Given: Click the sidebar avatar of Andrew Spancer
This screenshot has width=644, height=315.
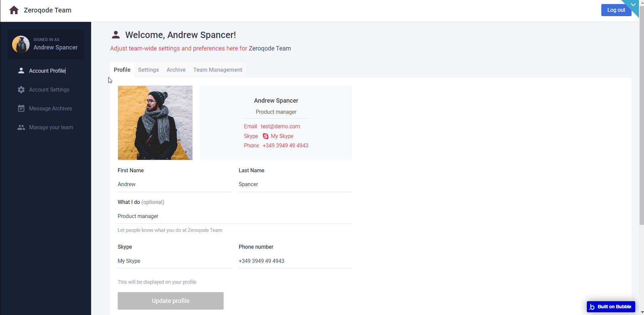Looking at the screenshot, I should coord(21,44).
